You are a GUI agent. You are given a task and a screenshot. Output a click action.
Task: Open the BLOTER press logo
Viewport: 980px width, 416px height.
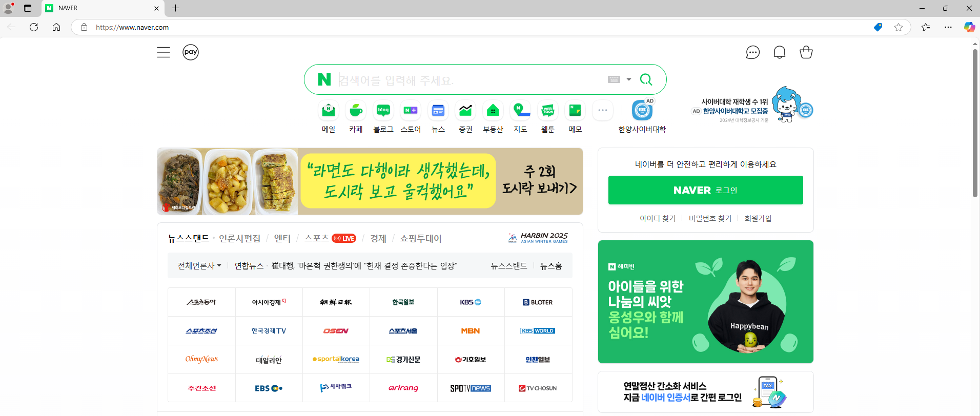(x=538, y=302)
